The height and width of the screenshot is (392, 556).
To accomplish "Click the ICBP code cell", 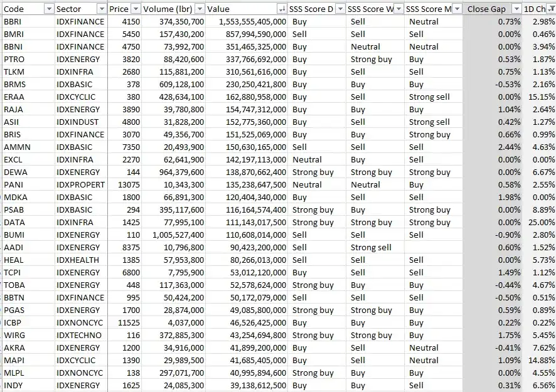I will coord(28,322).
